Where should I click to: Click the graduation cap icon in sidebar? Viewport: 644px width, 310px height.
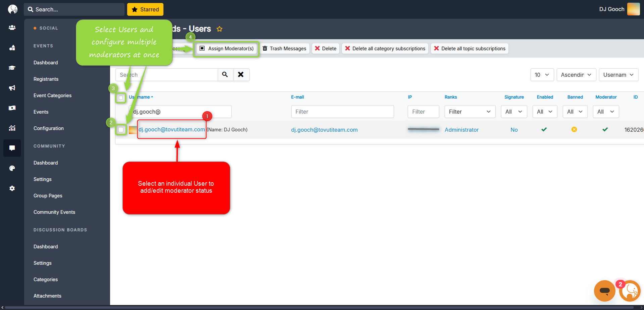tap(12, 68)
